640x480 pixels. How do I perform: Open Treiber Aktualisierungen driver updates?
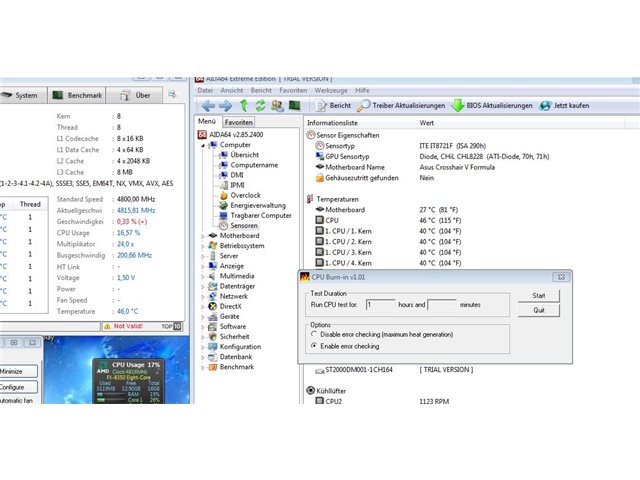pyautogui.click(x=401, y=106)
